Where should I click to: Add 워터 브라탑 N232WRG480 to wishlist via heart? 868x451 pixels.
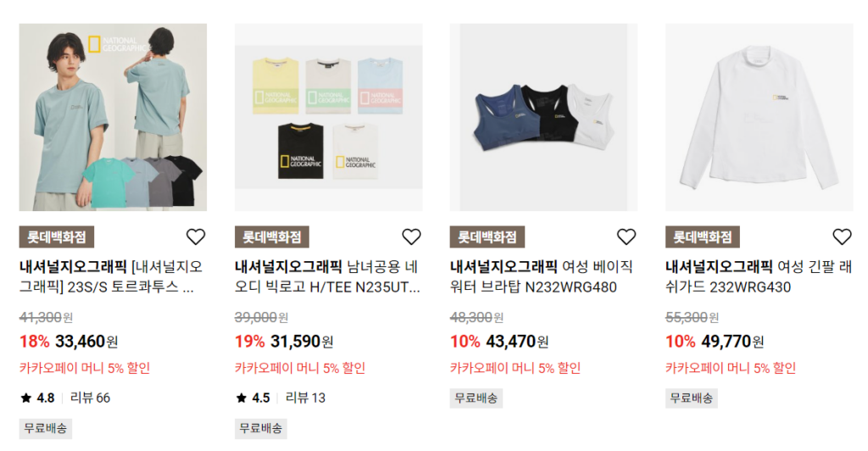point(626,237)
